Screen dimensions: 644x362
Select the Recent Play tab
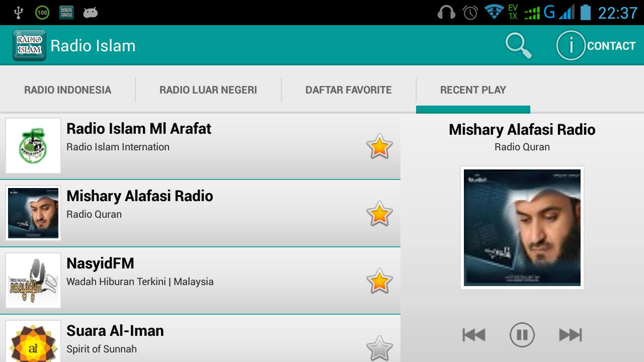pyautogui.click(x=473, y=90)
